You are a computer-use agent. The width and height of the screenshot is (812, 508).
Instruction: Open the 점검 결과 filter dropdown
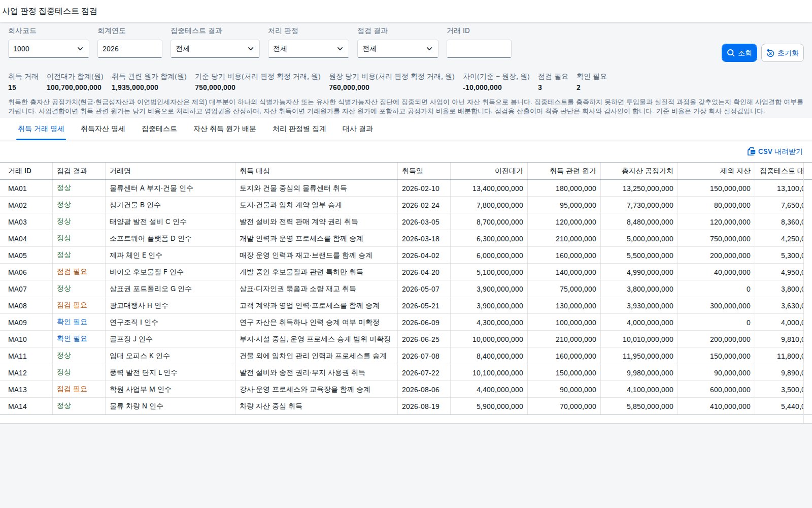(x=398, y=49)
